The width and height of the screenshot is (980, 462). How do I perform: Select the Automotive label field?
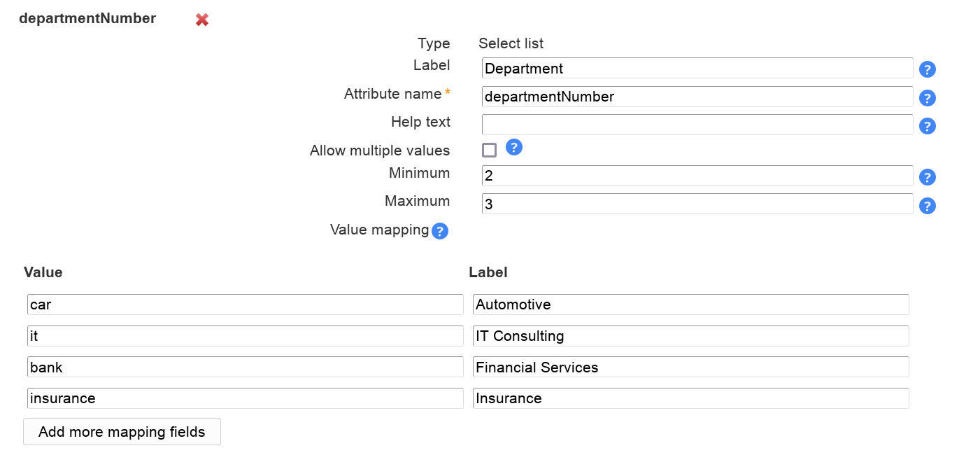pos(690,304)
